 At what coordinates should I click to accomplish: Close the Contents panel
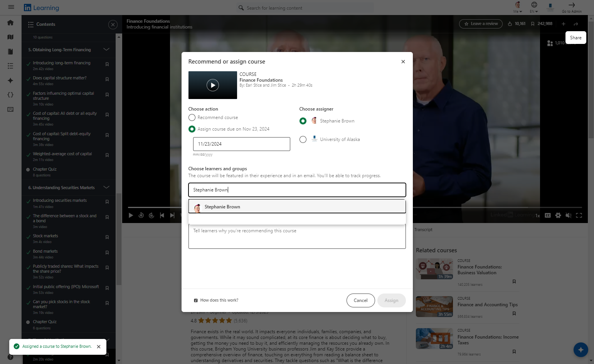pyautogui.click(x=113, y=25)
